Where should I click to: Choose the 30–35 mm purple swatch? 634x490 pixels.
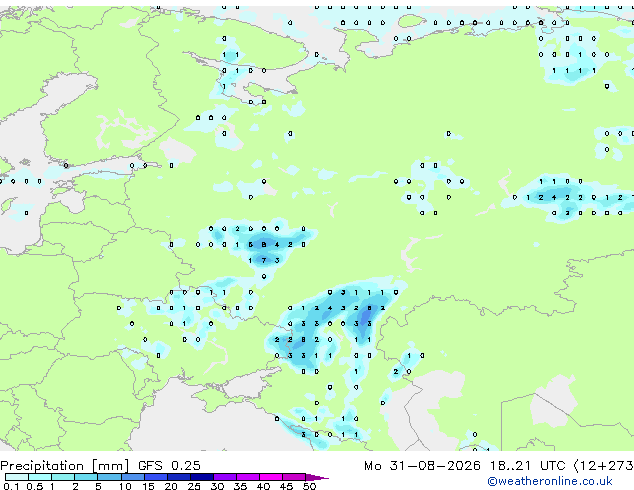(224, 477)
